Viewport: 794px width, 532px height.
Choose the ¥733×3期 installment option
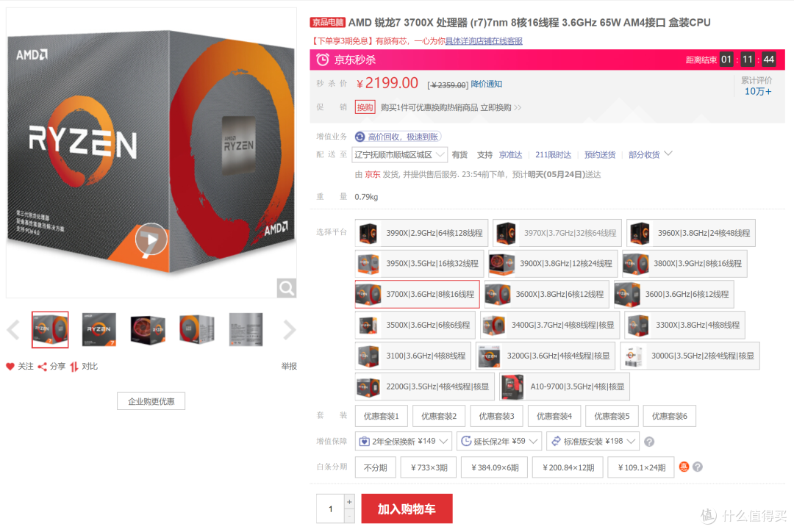click(429, 467)
